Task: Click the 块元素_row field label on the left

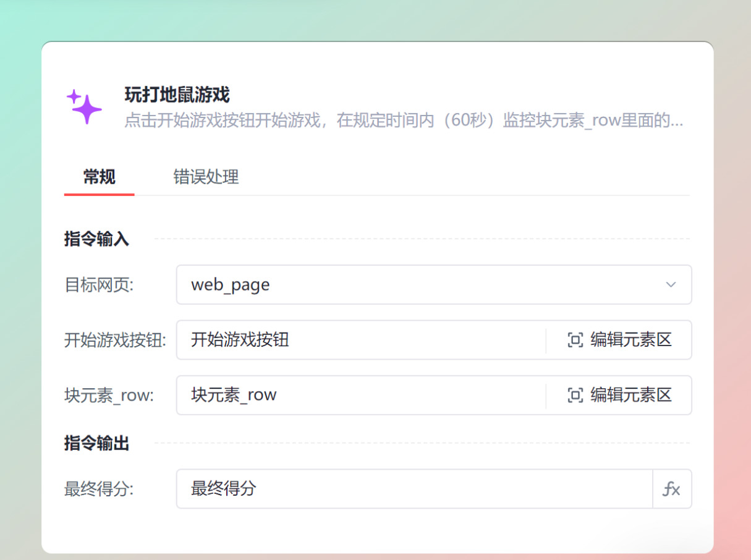Action: click(x=109, y=395)
